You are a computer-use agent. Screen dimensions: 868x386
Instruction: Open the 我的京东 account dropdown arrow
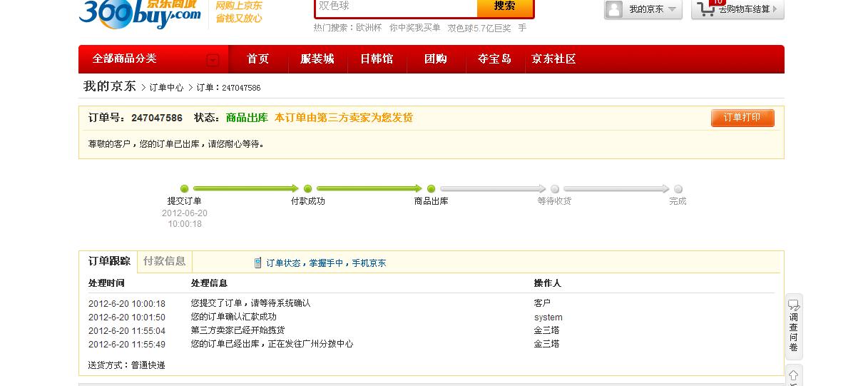(x=672, y=10)
